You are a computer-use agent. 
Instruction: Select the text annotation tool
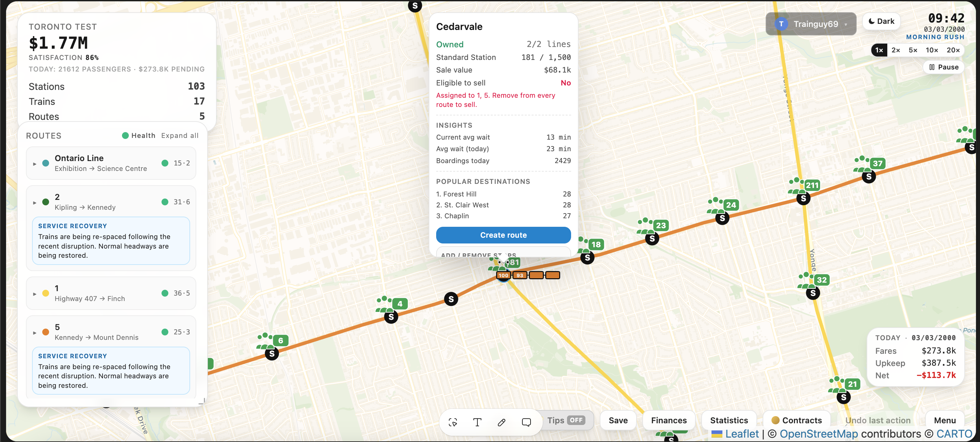(x=477, y=422)
